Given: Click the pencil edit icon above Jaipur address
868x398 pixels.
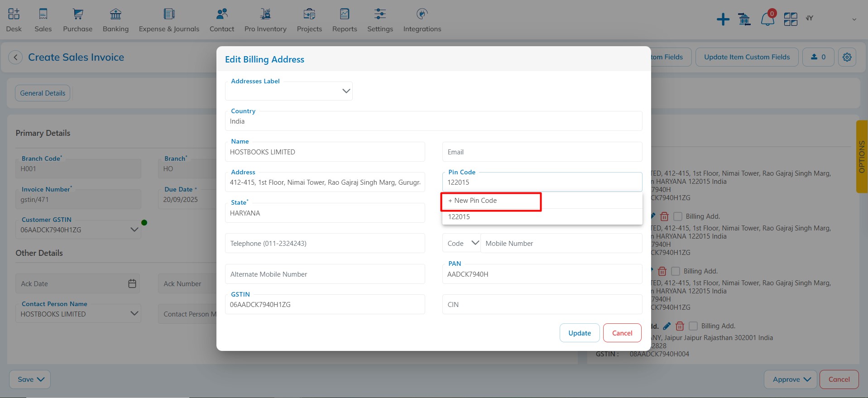Looking at the screenshot, I should (x=667, y=326).
